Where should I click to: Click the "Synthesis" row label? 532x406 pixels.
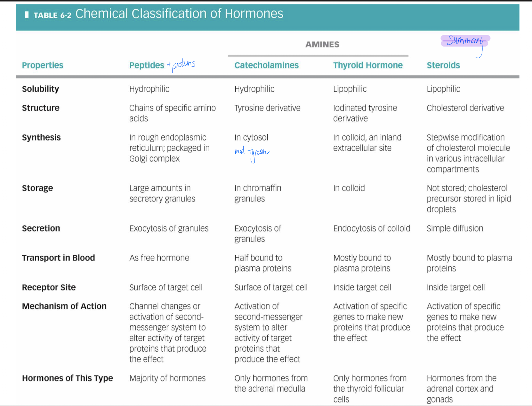tap(41, 137)
